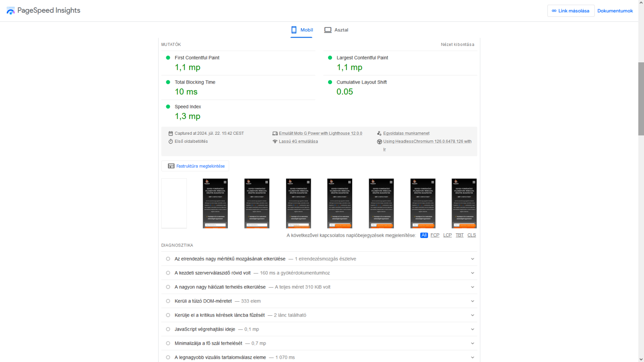Click the Chromium icon beside Using HeadlessChromium

[x=379, y=142]
